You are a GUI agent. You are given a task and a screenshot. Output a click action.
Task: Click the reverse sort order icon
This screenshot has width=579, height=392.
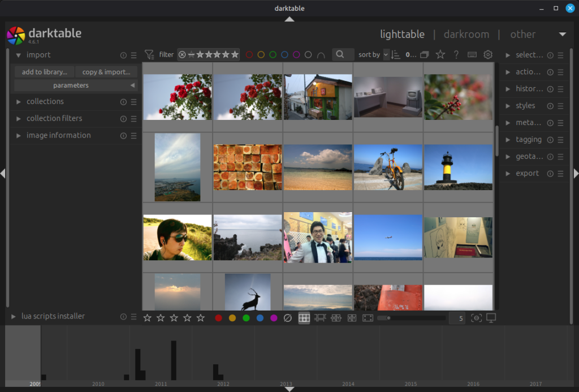pos(396,55)
